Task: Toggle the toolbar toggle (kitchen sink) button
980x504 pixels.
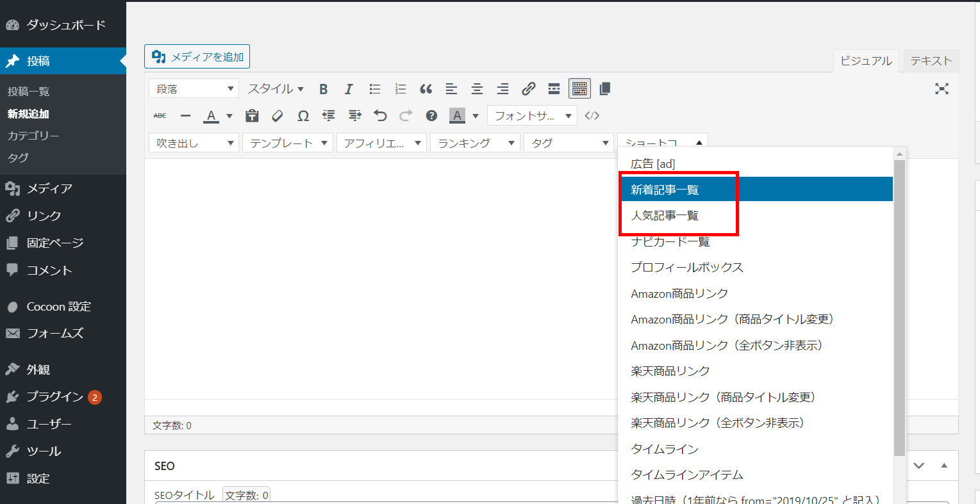Action: pyautogui.click(x=579, y=89)
